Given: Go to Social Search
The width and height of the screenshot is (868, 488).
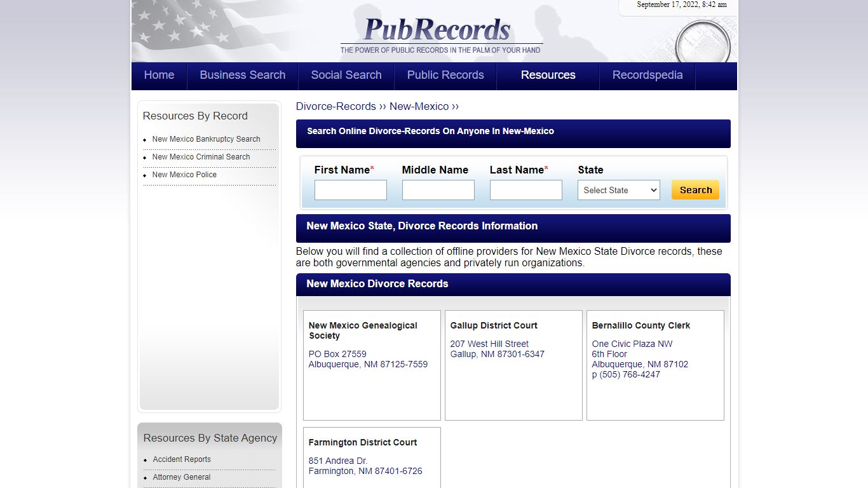Looking at the screenshot, I should pyautogui.click(x=346, y=75).
